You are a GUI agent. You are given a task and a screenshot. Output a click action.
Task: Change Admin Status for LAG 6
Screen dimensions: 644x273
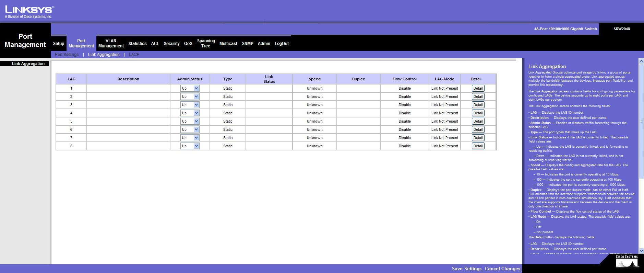tap(190, 129)
